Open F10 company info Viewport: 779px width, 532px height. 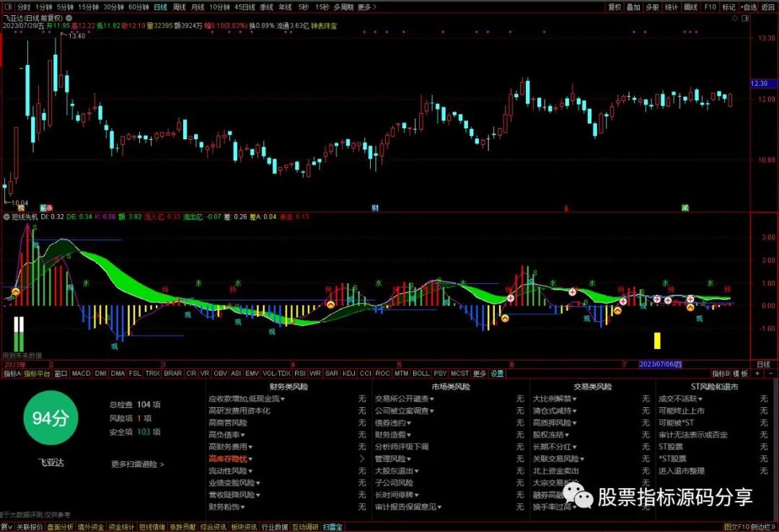coord(710,7)
